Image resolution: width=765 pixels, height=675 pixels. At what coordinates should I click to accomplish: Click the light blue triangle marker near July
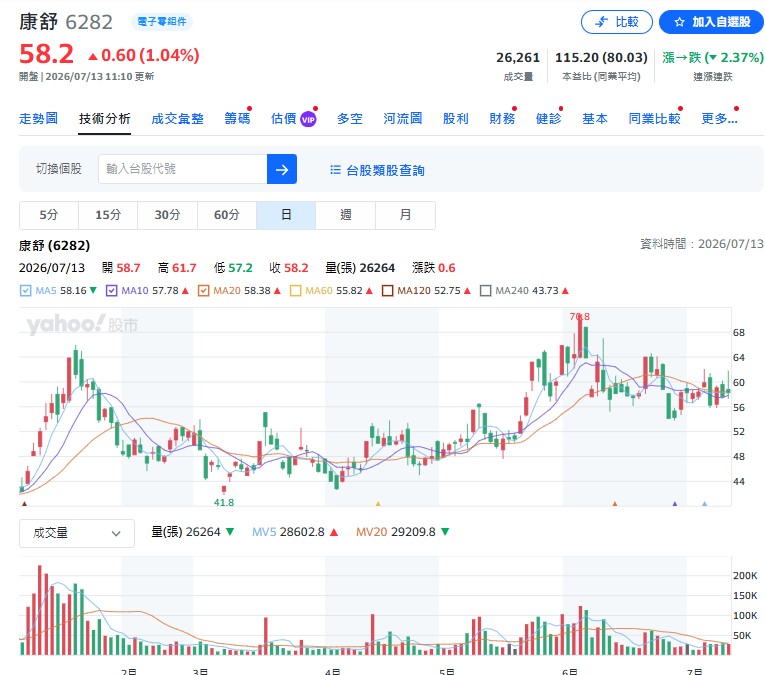(x=705, y=504)
